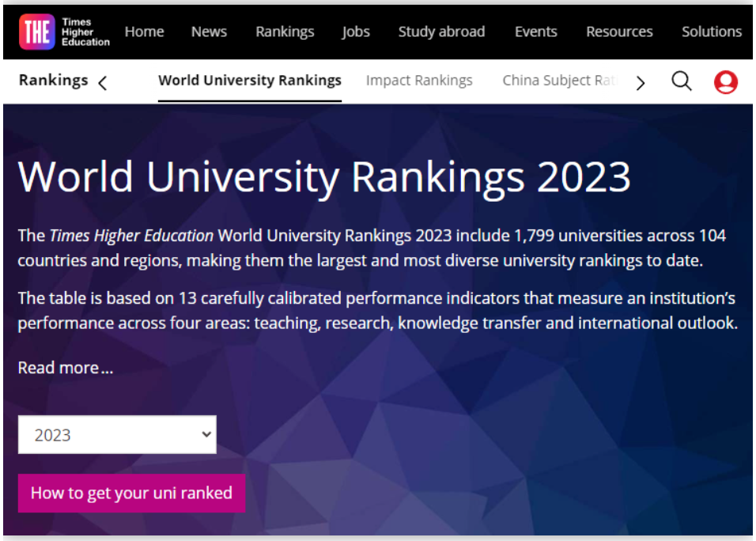The width and height of the screenshot is (756, 541).
Task: Click the bold Rankings label in the sub-navigation
Action: [53, 80]
